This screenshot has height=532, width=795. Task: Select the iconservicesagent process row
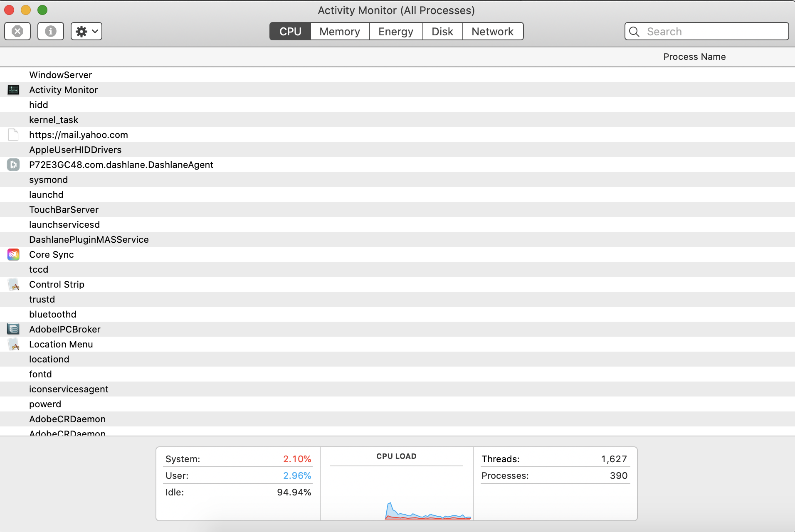[397, 389]
